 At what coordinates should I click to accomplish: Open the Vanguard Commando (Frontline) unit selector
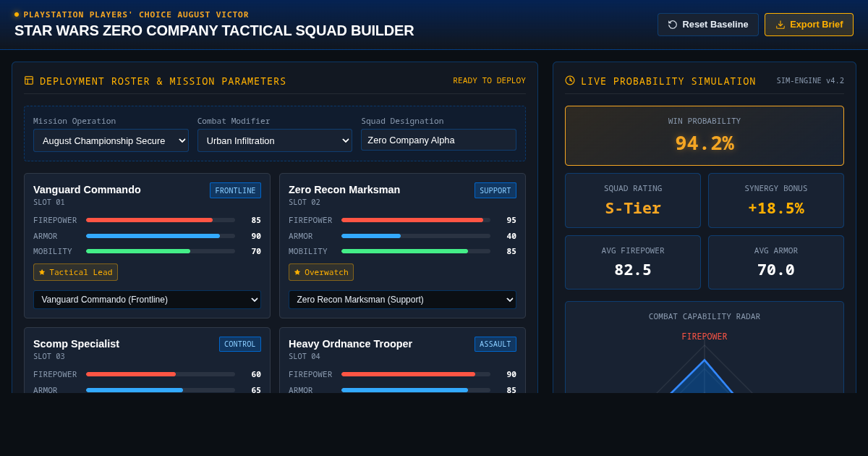pos(147,300)
